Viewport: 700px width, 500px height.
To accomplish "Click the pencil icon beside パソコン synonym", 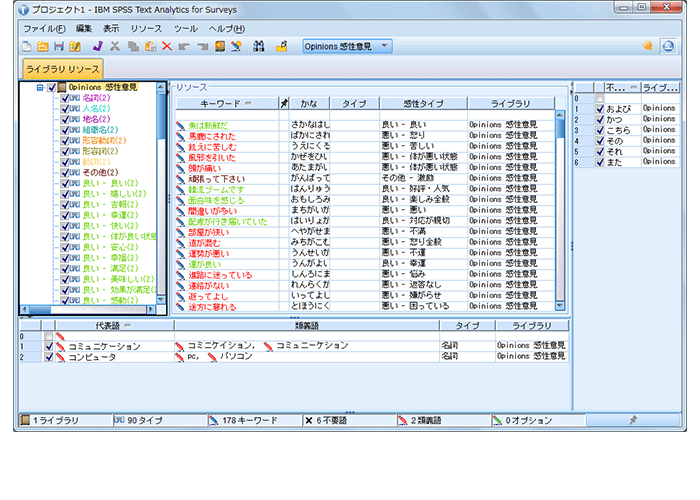I will tap(212, 357).
